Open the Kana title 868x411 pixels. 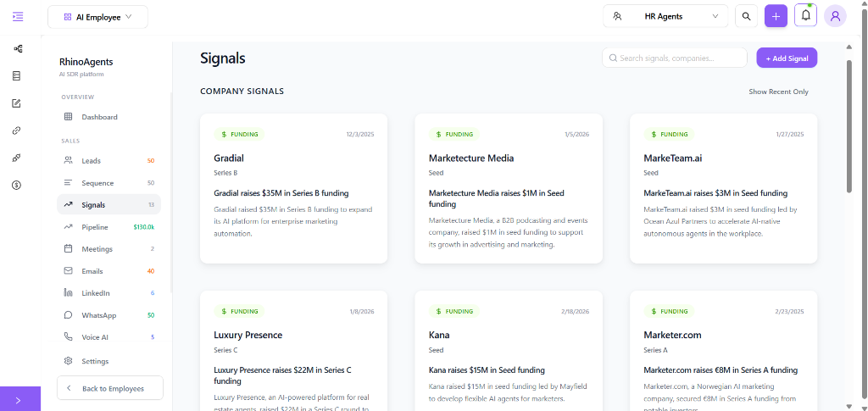pos(439,336)
